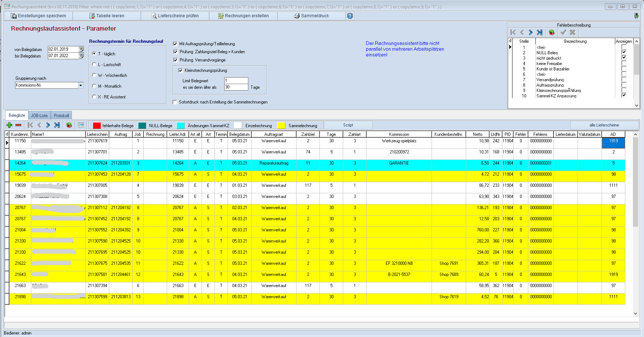Click the green plus add-record icon in Belegliste toolbar

pyautogui.click(x=9, y=125)
